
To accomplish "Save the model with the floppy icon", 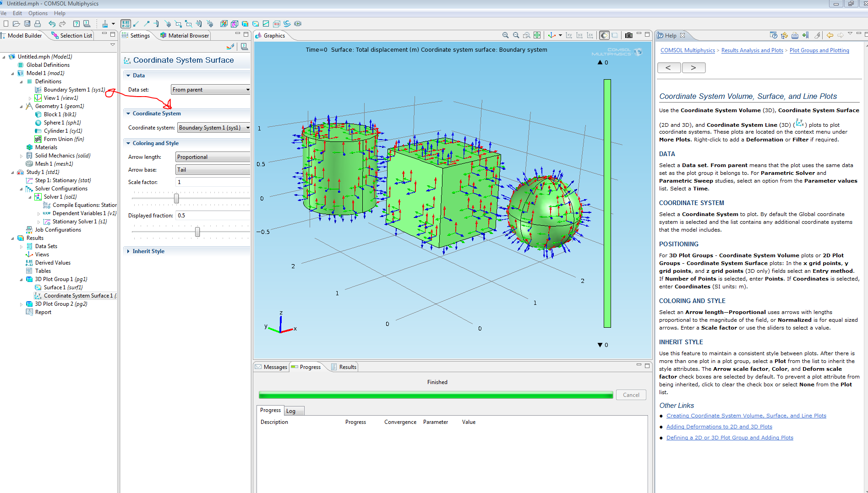I will click(27, 24).
